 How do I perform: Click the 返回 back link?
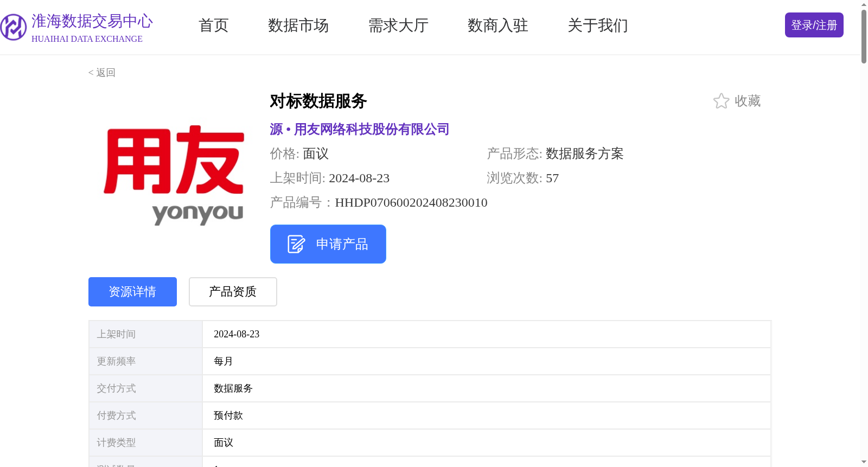pyautogui.click(x=102, y=73)
